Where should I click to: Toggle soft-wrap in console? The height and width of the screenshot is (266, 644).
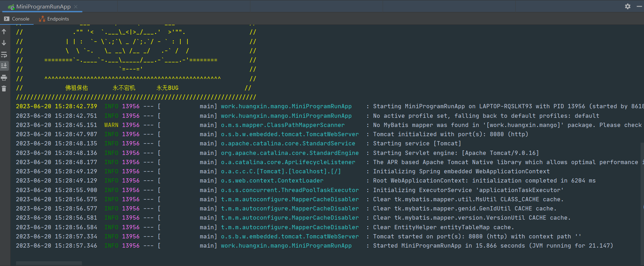click(x=4, y=54)
